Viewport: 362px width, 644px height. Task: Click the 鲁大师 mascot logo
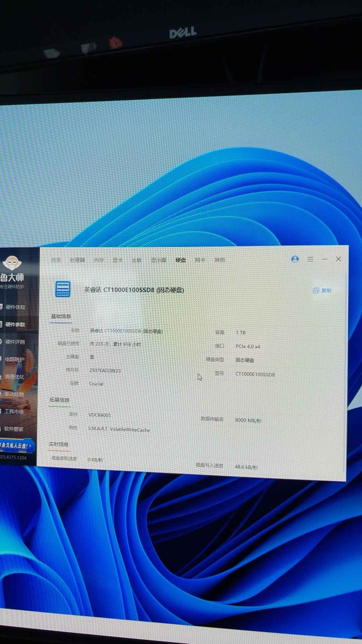(12, 263)
